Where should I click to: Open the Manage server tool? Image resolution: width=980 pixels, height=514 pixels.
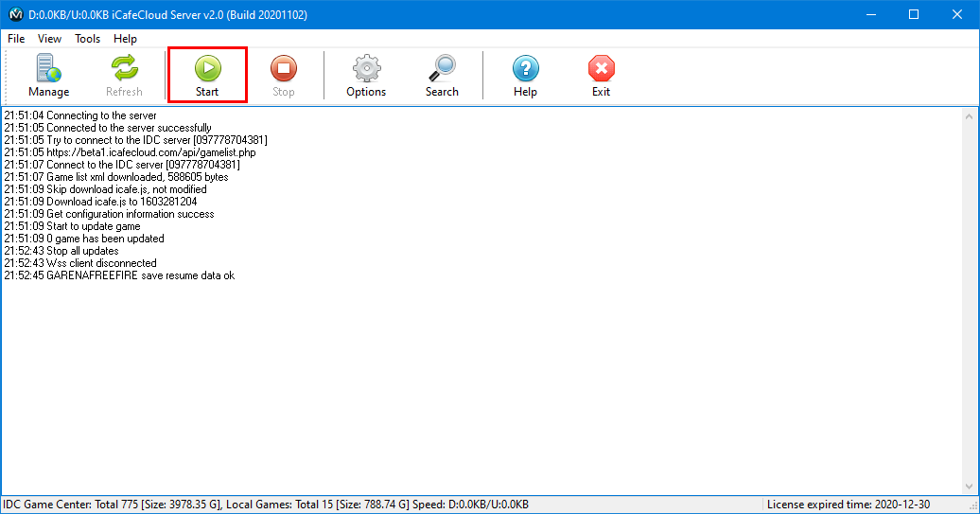(x=48, y=75)
